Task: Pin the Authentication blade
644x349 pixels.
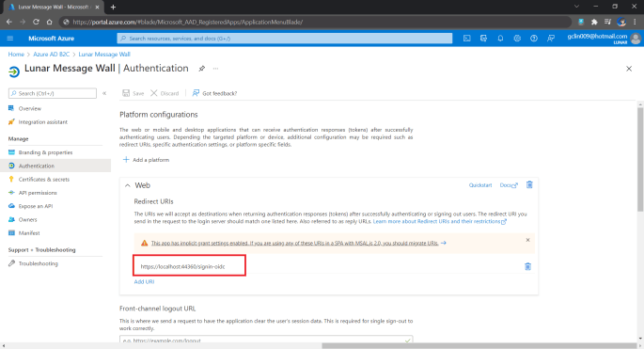Action: [x=201, y=69]
